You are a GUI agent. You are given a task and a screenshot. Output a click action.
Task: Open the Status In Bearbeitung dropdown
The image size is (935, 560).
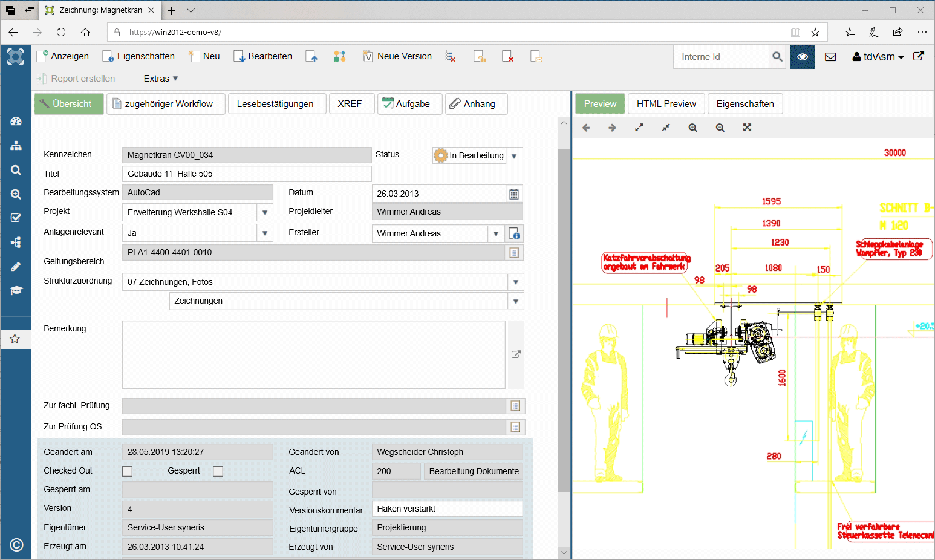coord(514,156)
